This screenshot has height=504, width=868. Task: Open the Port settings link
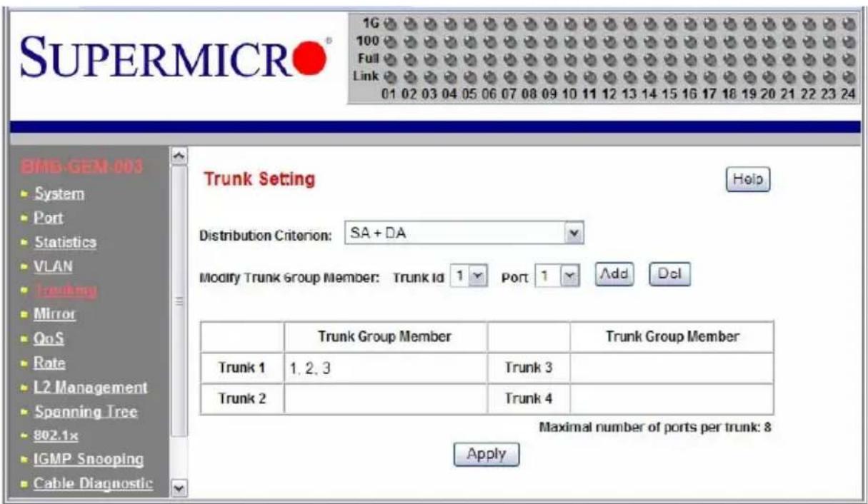49,218
